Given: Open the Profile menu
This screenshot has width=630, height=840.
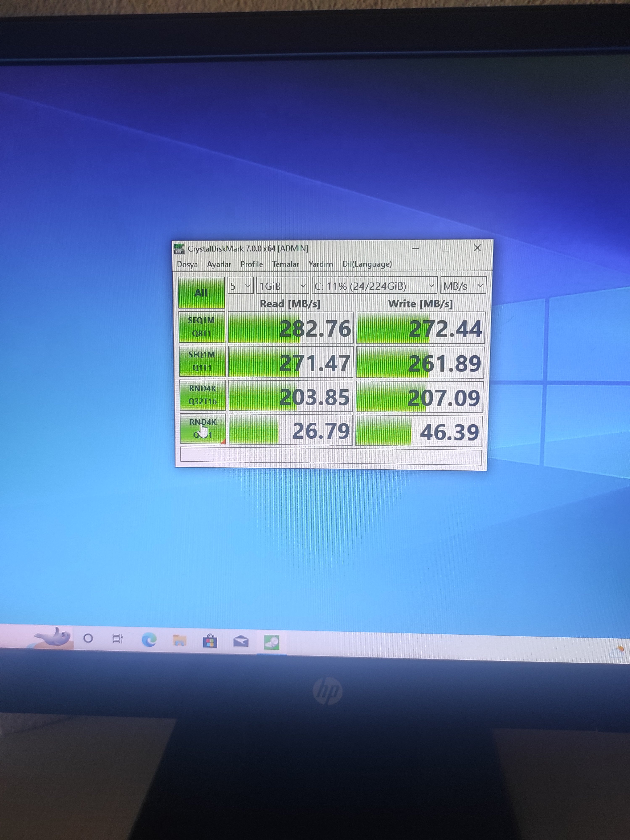Looking at the screenshot, I should 251,264.
